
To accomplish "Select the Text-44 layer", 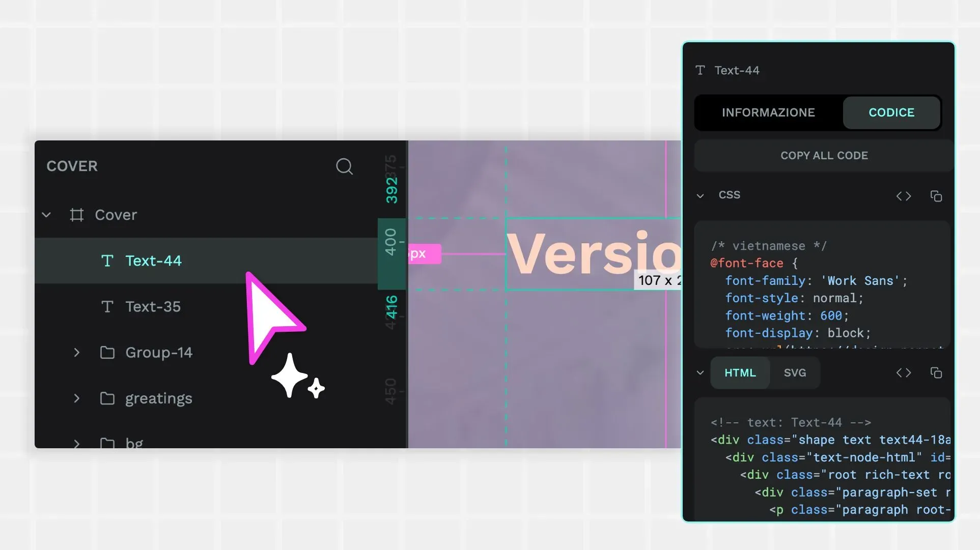I will pos(153,260).
